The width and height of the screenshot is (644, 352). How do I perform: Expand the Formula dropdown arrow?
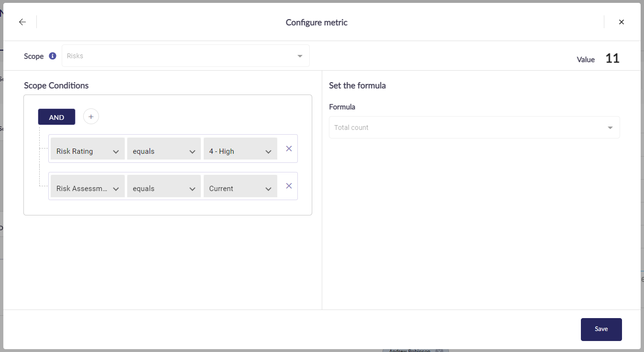coord(610,128)
